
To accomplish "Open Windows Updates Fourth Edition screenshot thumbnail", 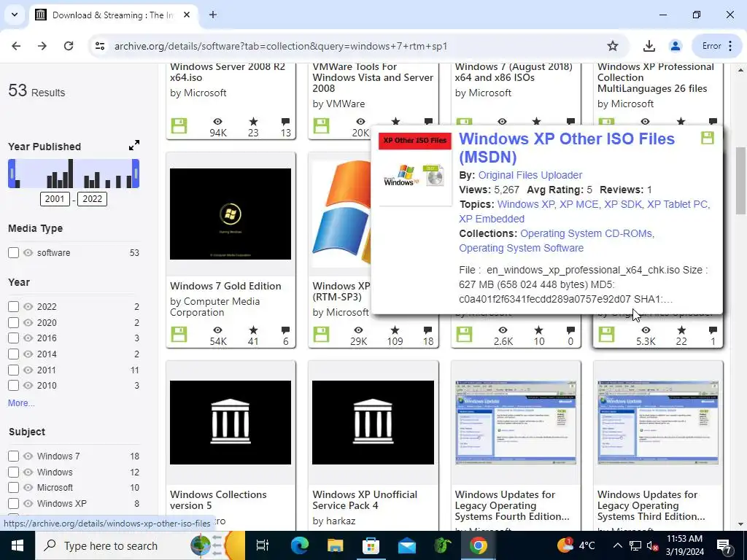I will point(516,422).
